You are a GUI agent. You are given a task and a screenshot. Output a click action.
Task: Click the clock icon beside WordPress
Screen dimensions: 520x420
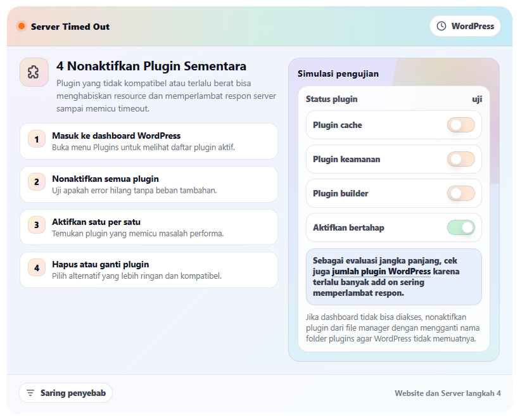441,27
